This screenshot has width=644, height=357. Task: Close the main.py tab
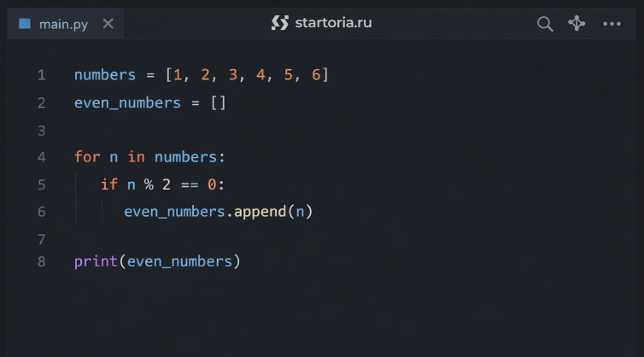[108, 23]
